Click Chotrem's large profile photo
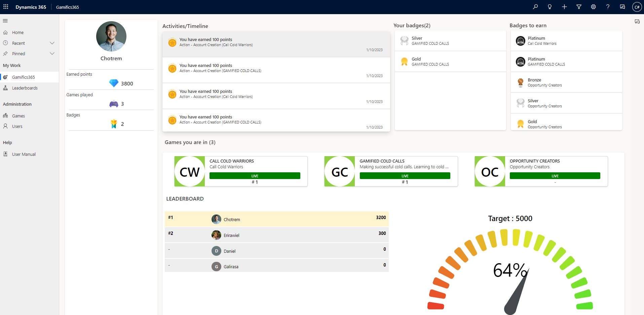644x315 pixels. click(x=111, y=36)
